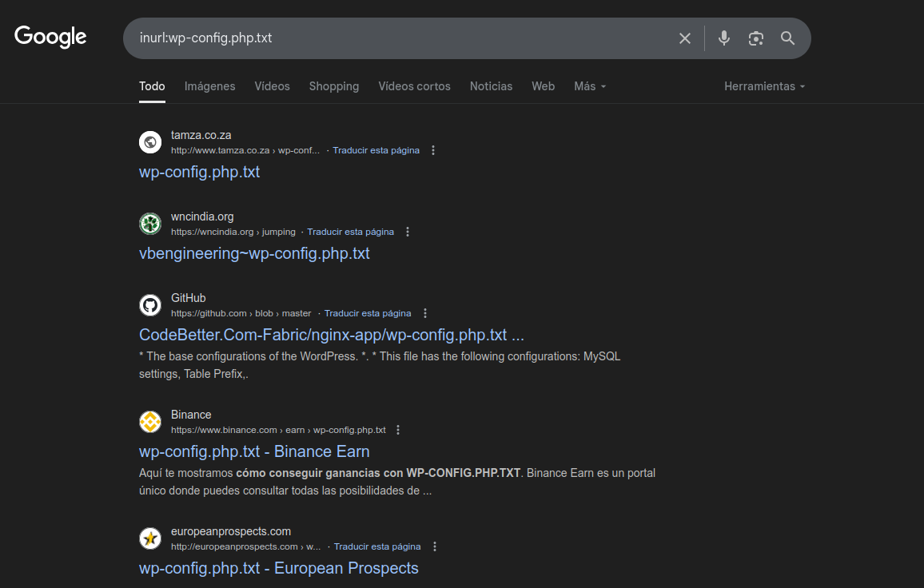This screenshot has width=924, height=588.
Task: Click Traducir esta página for tamza.co.za
Action: [x=376, y=150]
